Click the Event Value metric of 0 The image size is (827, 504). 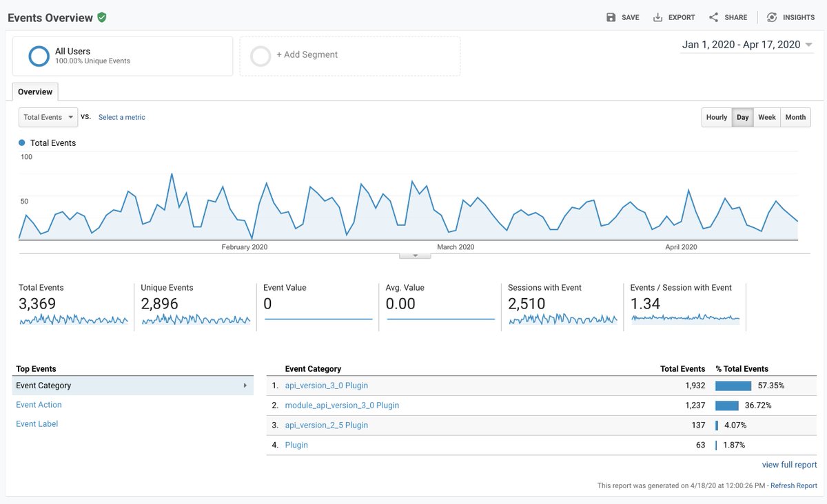click(x=267, y=304)
